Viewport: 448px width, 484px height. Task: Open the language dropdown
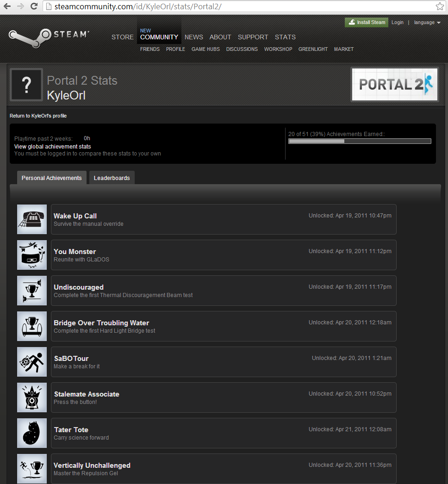[x=427, y=23]
